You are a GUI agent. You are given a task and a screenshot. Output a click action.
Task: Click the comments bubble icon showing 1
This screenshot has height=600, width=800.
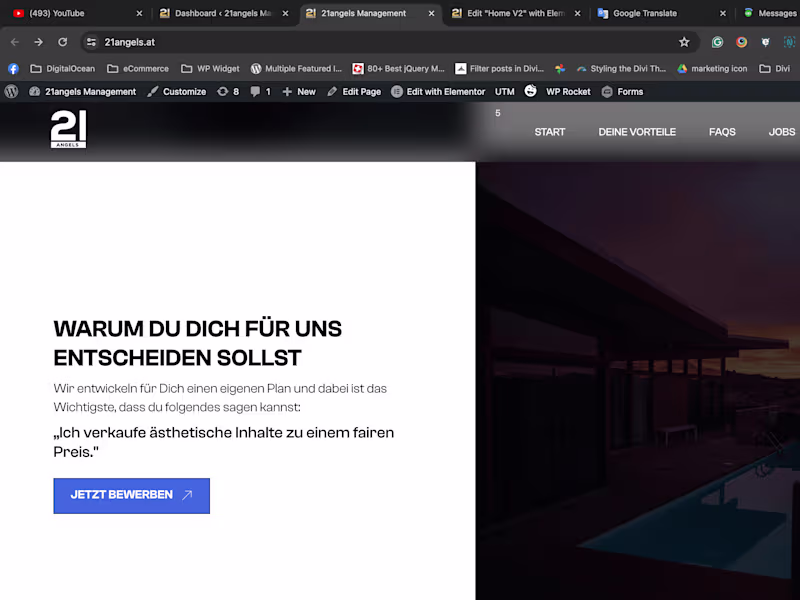[x=258, y=91]
